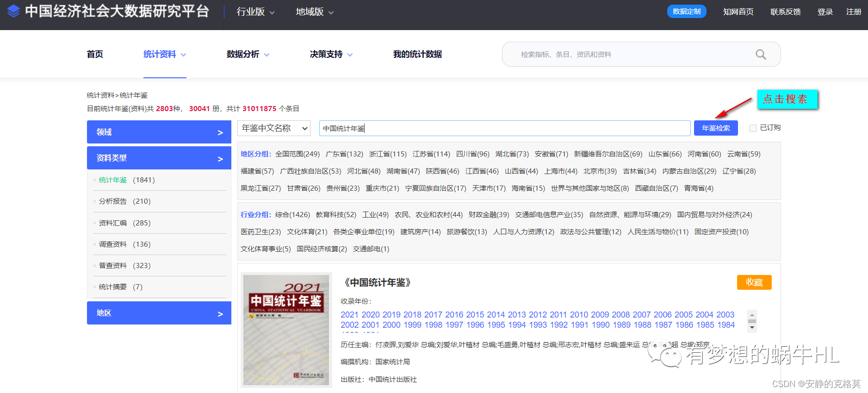Open 我的统计数据 tab

point(417,54)
